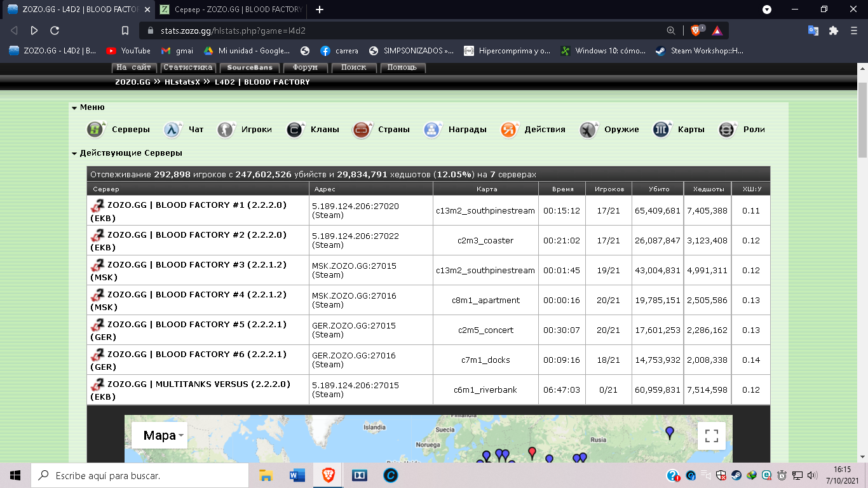Open the ZOZO.GG breadcrumb link
The width and height of the screenshot is (868, 488).
pos(133,82)
